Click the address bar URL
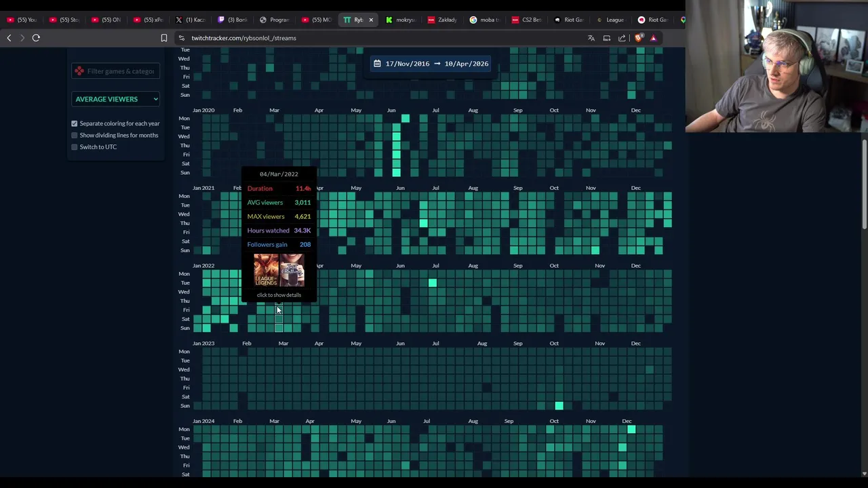Screen dimensions: 868x488 (x=243, y=38)
